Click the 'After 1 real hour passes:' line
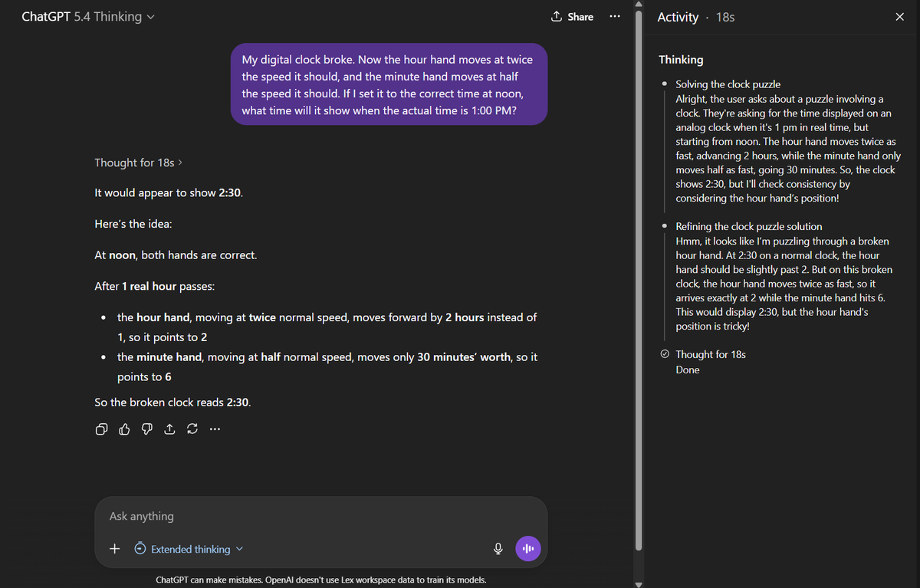 point(154,286)
